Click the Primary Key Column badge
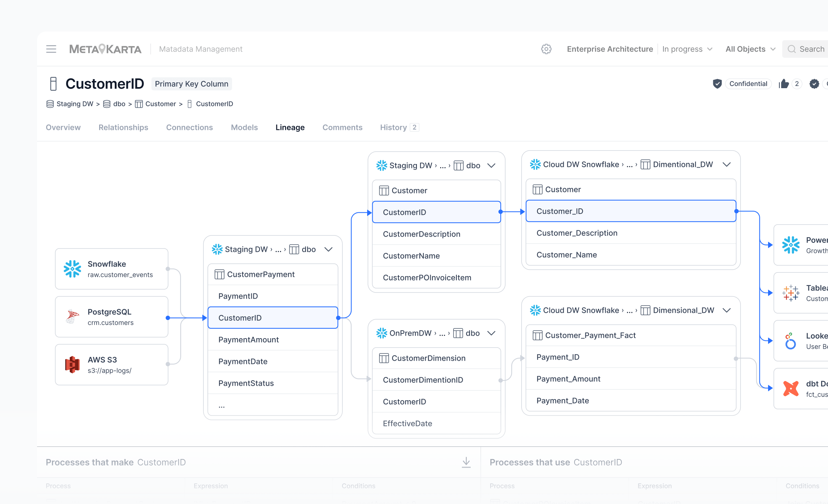This screenshot has height=504, width=828. [x=191, y=84]
